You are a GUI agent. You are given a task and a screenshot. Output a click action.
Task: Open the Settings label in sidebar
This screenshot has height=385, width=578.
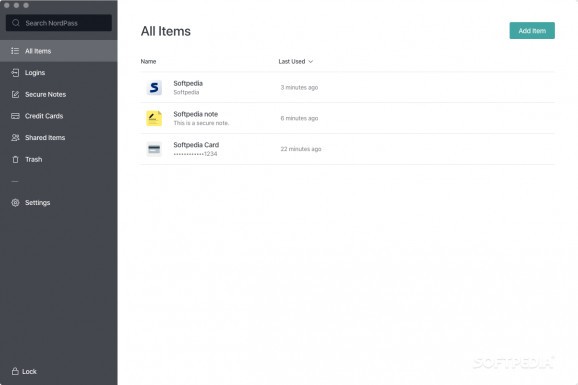pos(37,203)
